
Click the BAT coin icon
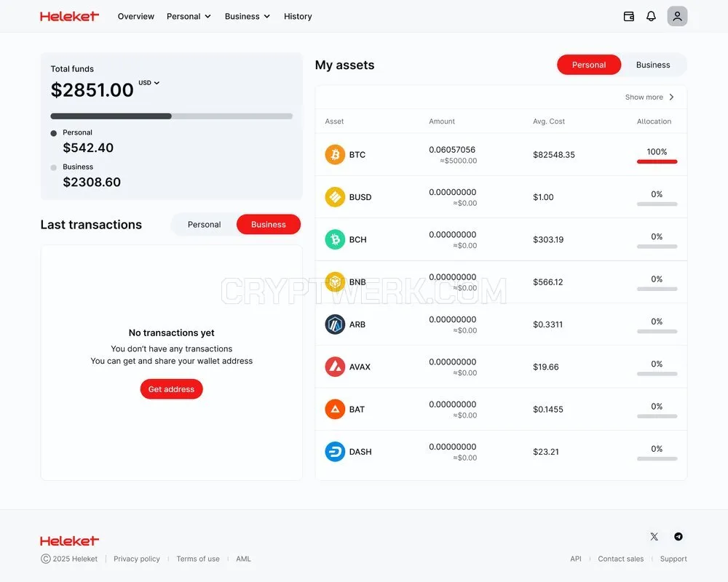coord(335,410)
